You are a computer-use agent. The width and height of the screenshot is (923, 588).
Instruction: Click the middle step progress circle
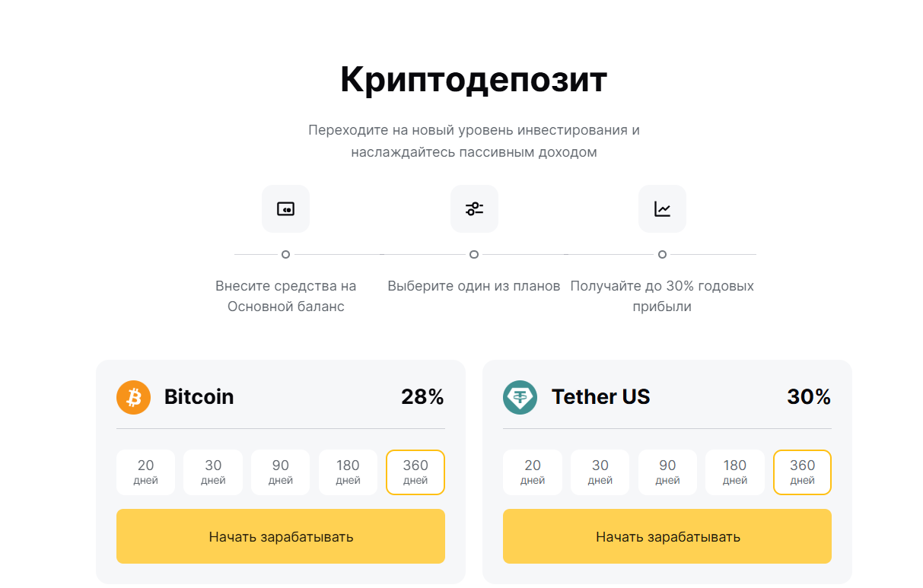tap(474, 255)
